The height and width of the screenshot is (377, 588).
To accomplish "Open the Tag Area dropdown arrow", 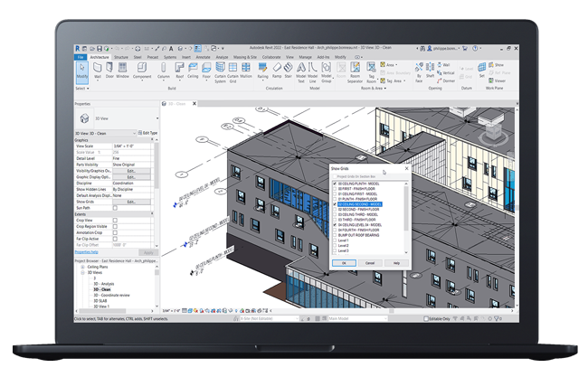I will point(404,81).
